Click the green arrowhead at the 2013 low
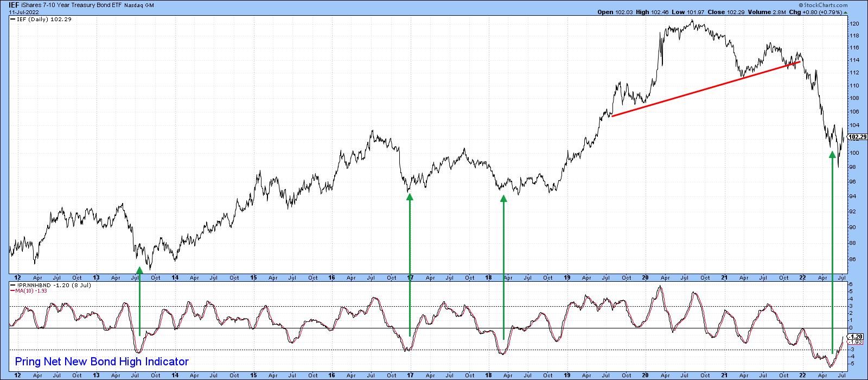Viewport: 868px width, 380px height. pos(139,270)
